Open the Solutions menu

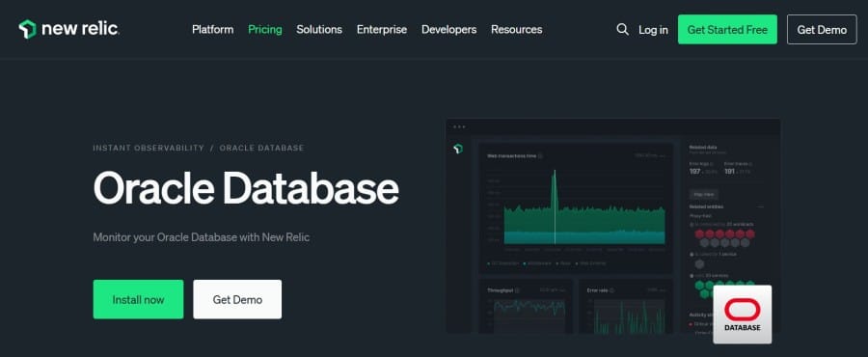coord(319,29)
